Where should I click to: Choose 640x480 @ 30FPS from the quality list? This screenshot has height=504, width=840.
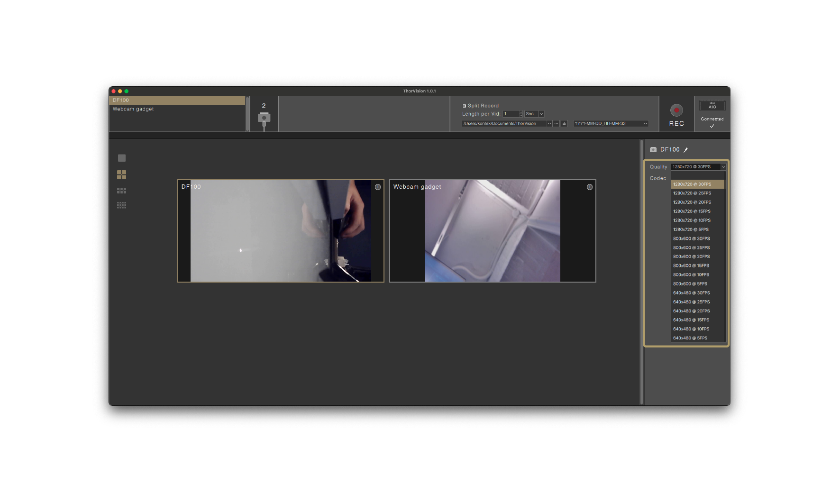click(691, 293)
